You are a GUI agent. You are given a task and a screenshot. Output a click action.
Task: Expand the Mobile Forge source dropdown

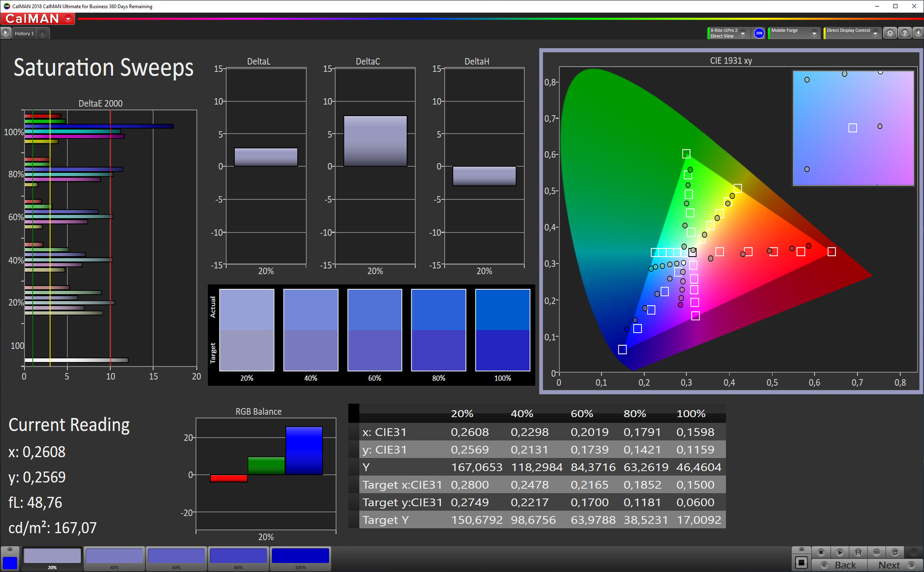[x=814, y=33]
